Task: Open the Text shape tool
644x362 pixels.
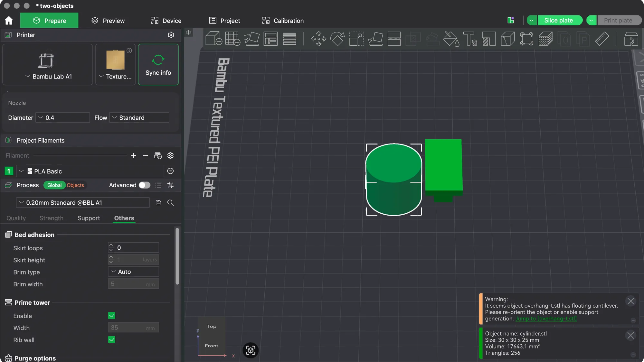Action: (470, 39)
